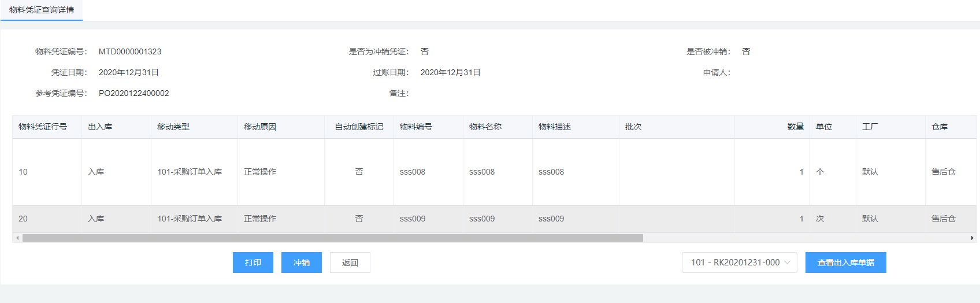Click the 移动类型 column header
Viewport: 980px width, 303px height.
[173, 127]
